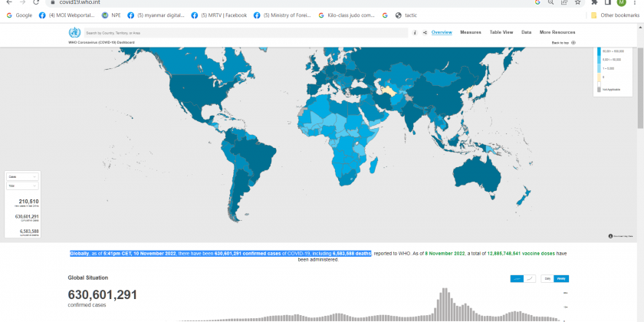Toggle the cumulative curve chart mode

[x=529, y=278]
